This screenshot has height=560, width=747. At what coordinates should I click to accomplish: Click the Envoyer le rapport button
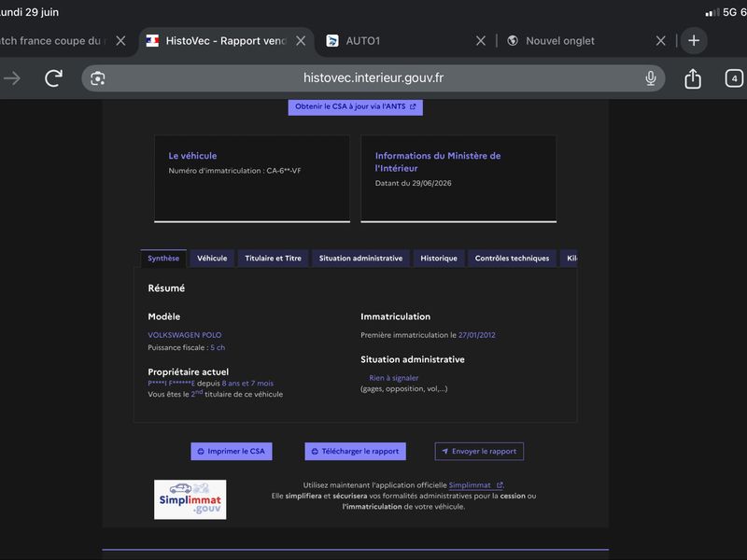pyautogui.click(x=479, y=451)
